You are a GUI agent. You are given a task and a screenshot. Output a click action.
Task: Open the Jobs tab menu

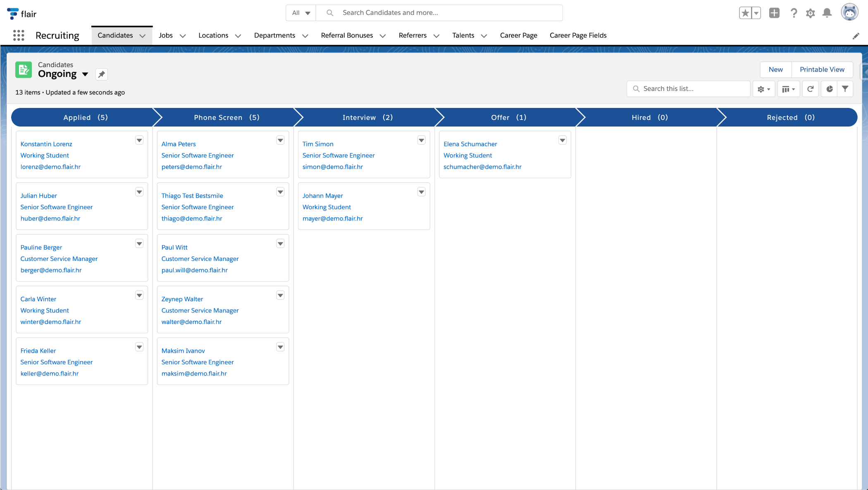point(183,36)
